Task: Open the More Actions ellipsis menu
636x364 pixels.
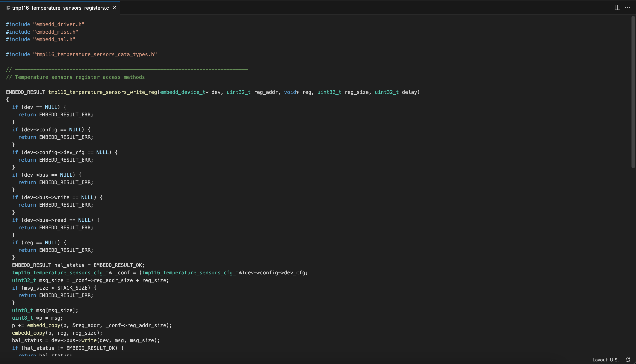Action: 627,8
